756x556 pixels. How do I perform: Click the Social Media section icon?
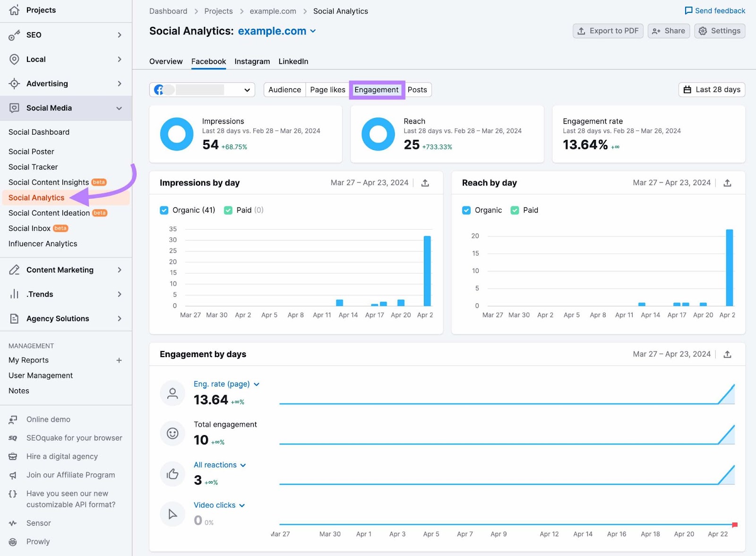14,108
